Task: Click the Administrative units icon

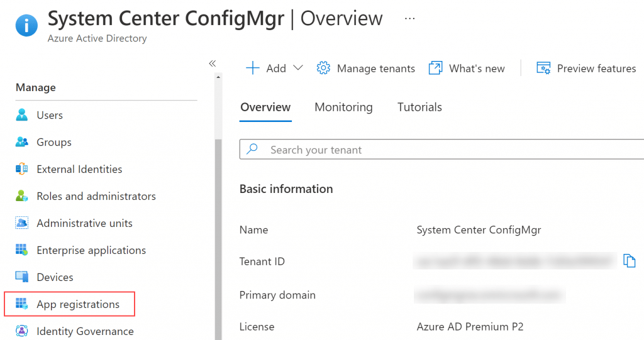Action: (22, 223)
